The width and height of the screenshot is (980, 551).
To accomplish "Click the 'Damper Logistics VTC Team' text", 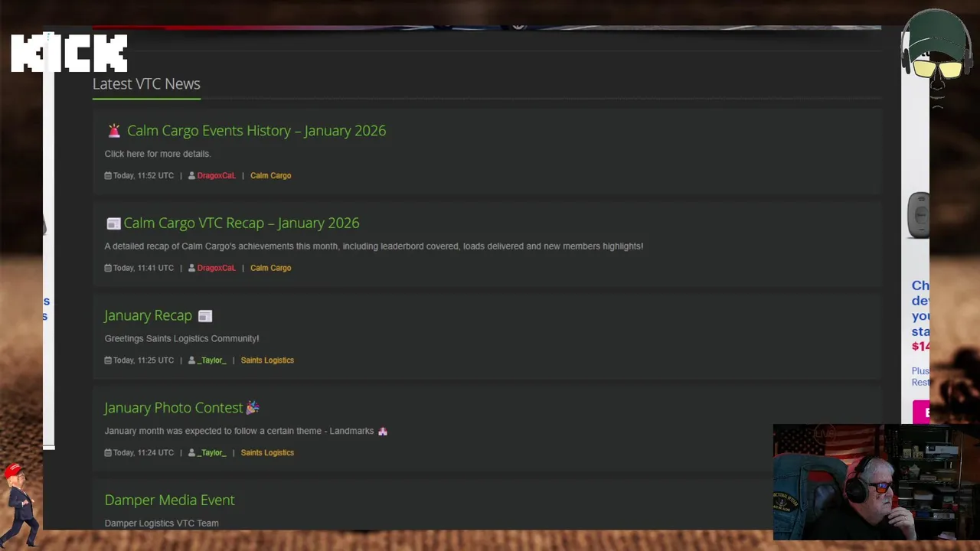I will [x=162, y=523].
